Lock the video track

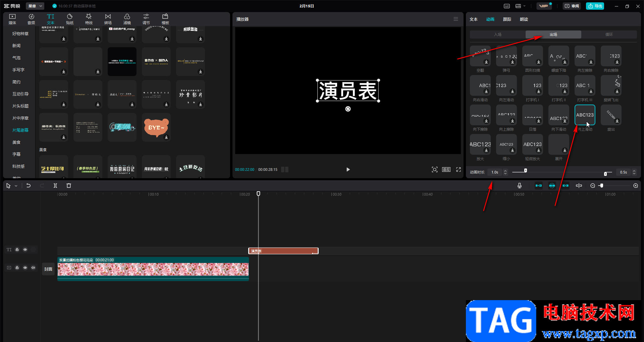coord(17,268)
